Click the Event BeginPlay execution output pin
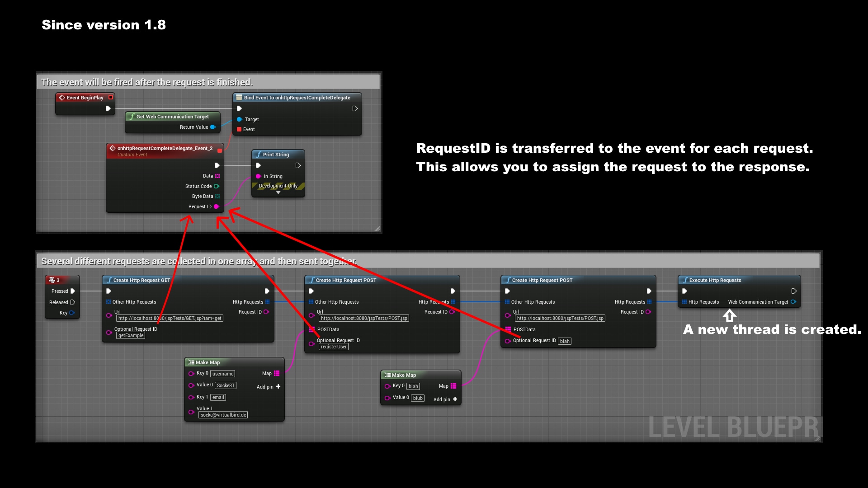Image resolution: width=868 pixels, height=488 pixels. (108, 108)
